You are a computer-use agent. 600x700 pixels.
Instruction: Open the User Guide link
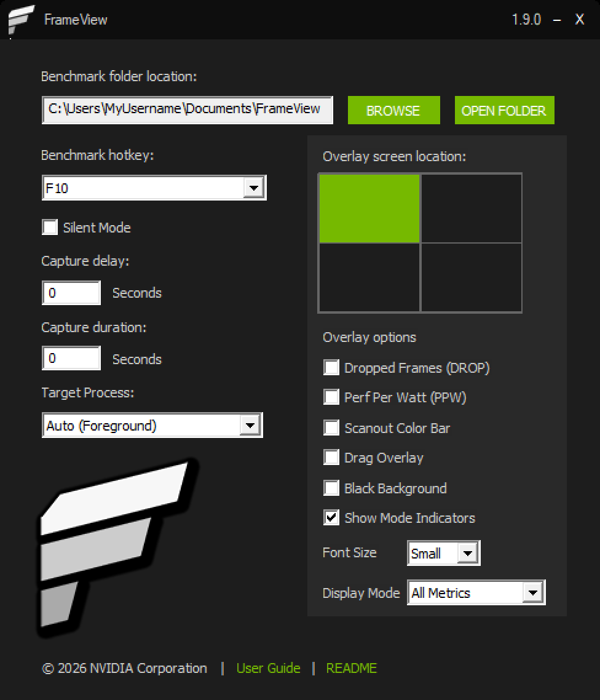point(269,668)
